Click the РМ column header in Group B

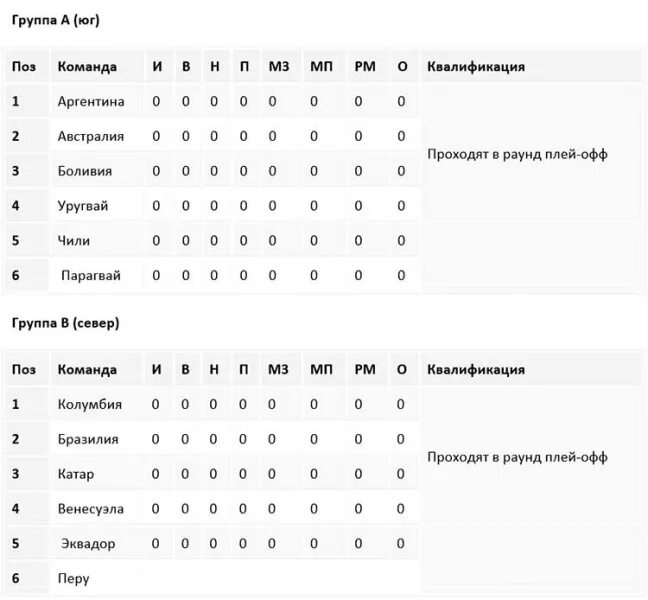click(x=365, y=369)
